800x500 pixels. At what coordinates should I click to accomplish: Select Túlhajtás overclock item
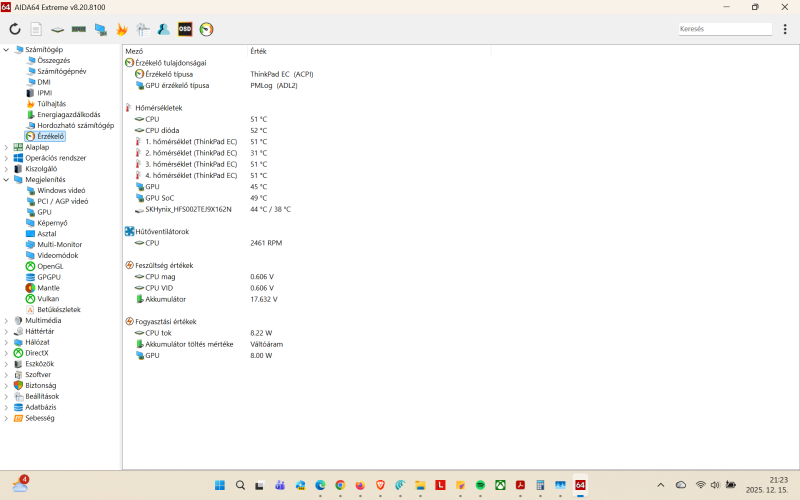[x=52, y=104]
